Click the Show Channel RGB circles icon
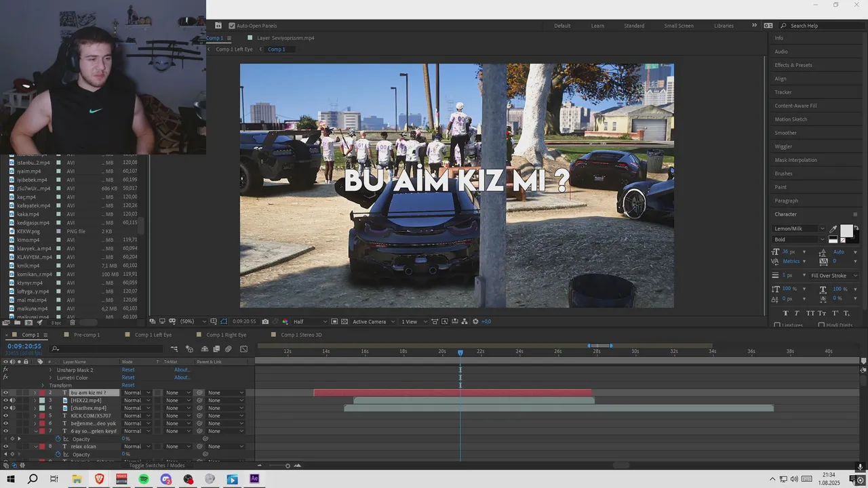 [x=285, y=321]
